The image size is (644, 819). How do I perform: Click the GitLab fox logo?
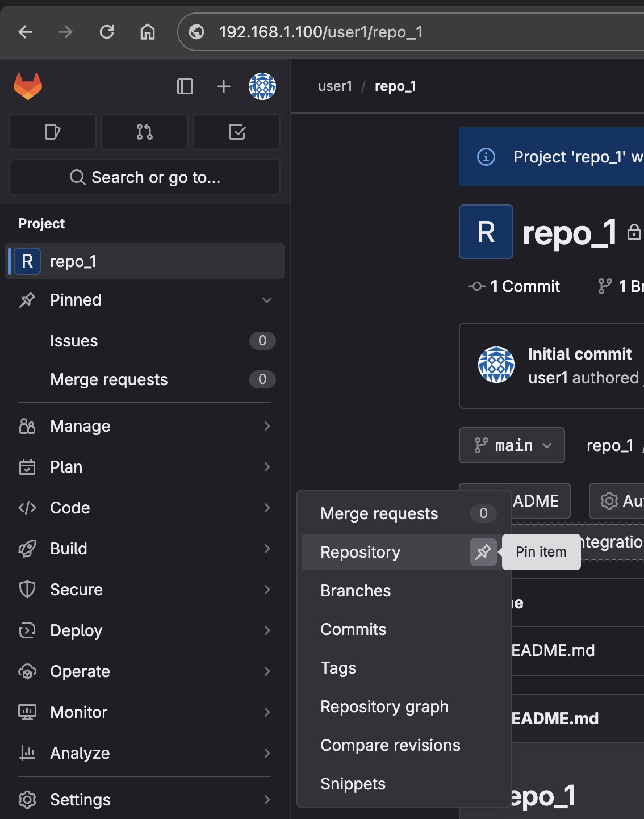pyautogui.click(x=28, y=86)
